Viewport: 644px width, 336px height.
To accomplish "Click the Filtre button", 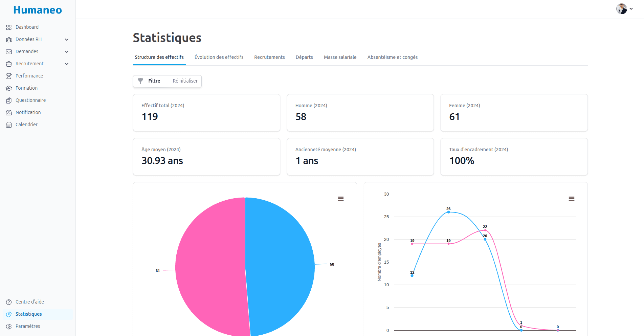I will [150, 81].
